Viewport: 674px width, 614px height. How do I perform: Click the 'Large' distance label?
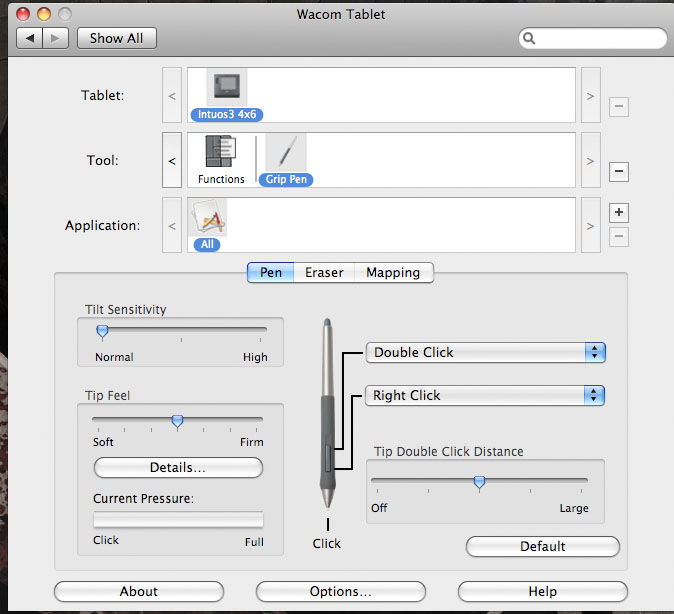point(574,508)
